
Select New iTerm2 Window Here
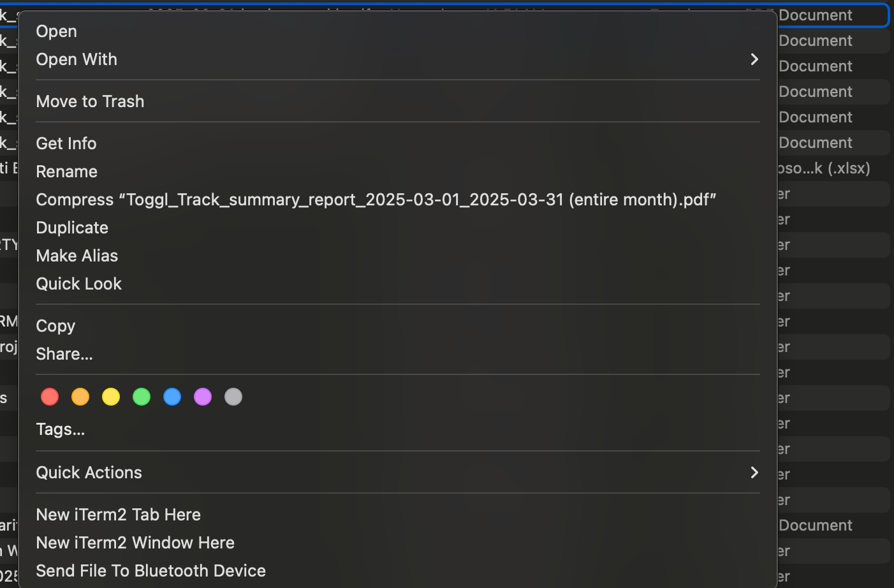398,543
